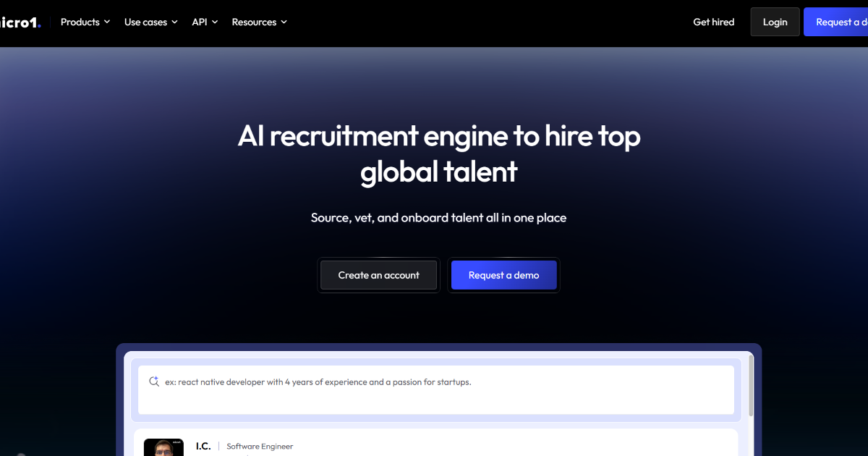This screenshot has height=456, width=868.
Task: Click the micro1 logo in the header
Action: pyautogui.click(x=20, y=22)
